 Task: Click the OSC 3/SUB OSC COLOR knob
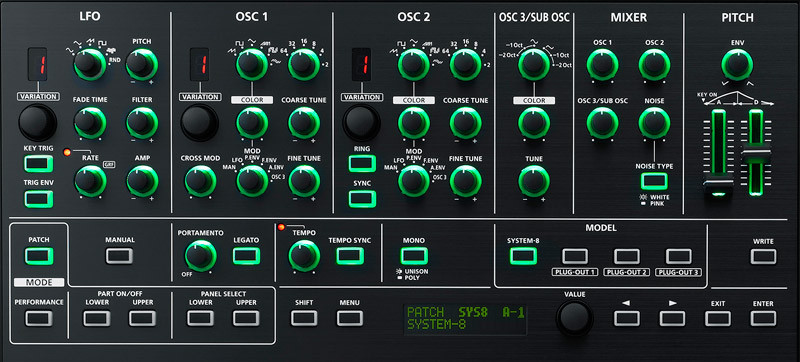coord(534,123)
